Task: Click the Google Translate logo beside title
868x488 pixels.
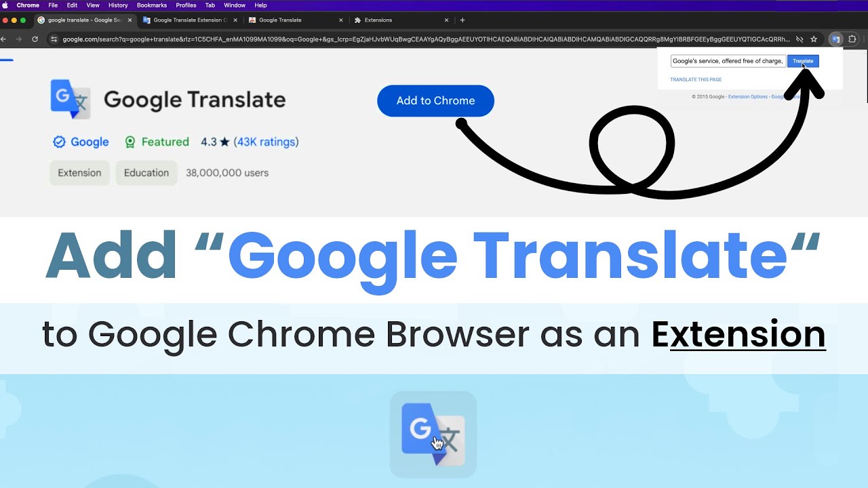Action: click(71, 99)
